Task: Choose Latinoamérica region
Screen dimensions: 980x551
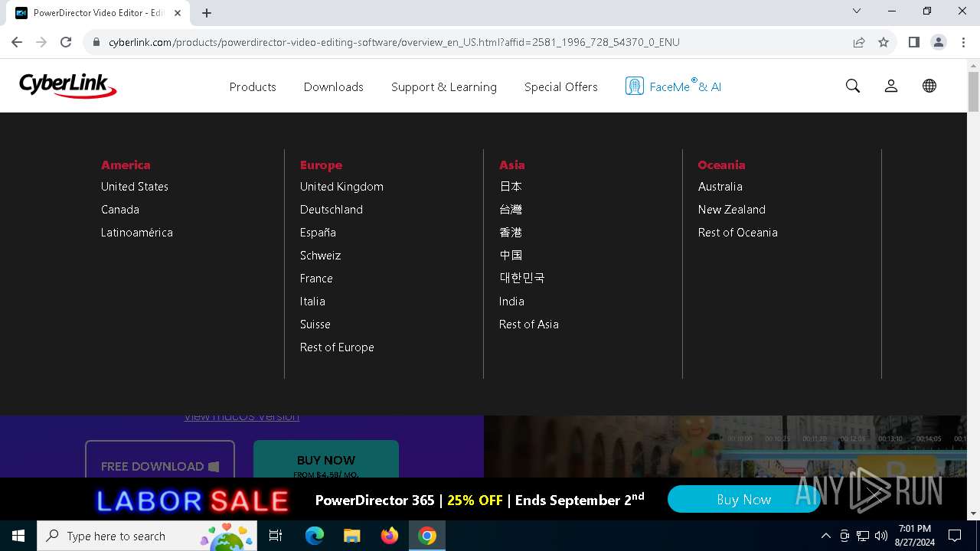Action: tap(137, 232)
